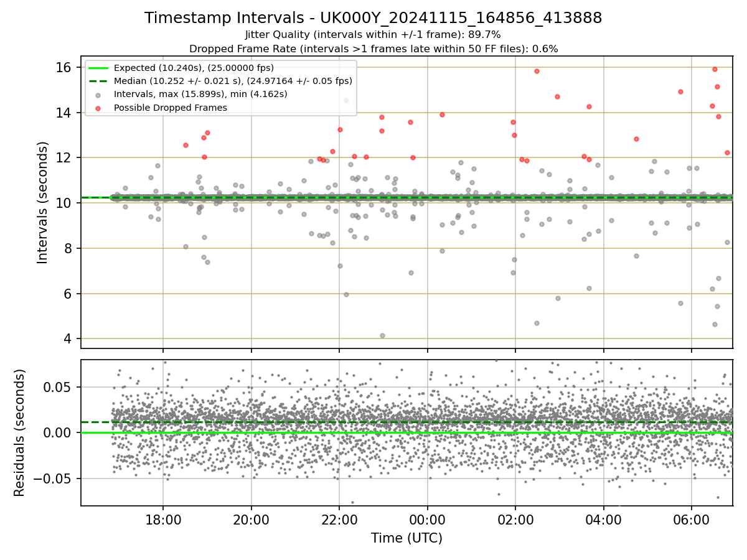Click the grey dot legend marker for Intervals
The width and height of the screenshot is (747, 560).
98,95
